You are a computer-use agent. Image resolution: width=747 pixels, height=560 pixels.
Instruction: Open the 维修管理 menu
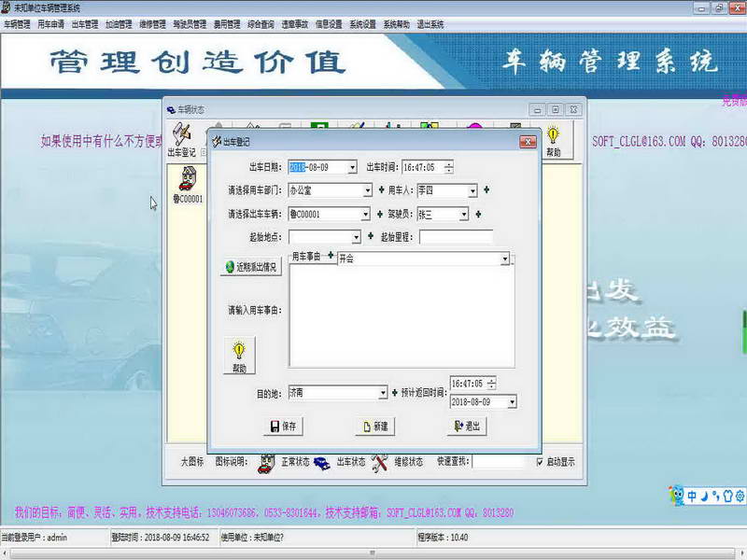(152, 24)
